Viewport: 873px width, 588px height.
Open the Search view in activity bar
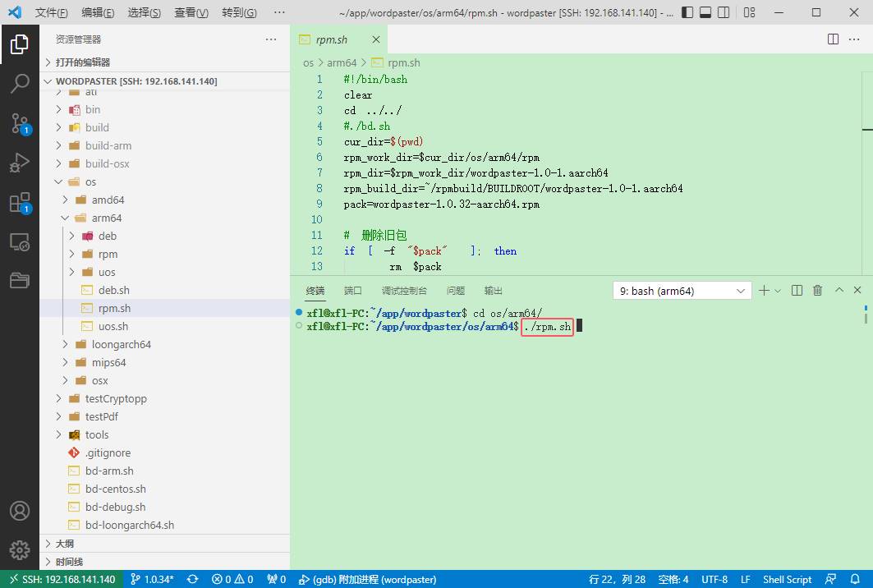[x=20, y=83]
